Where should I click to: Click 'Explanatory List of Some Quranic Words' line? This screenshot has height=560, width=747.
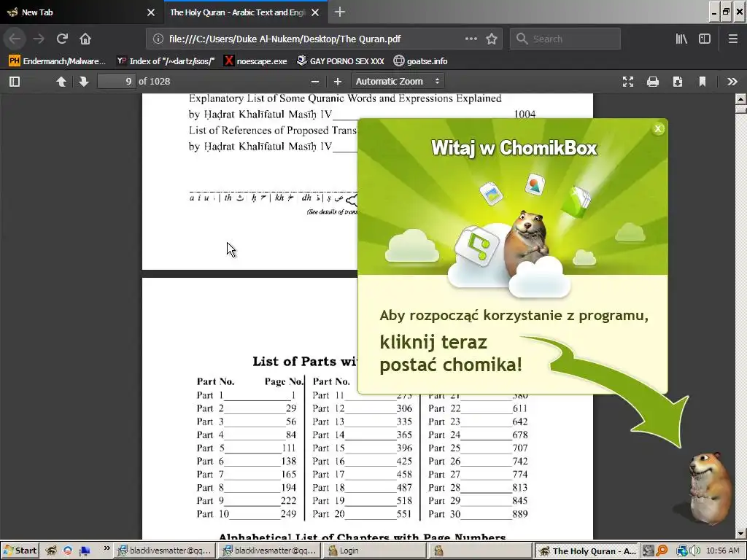click(x=345, y=98)
